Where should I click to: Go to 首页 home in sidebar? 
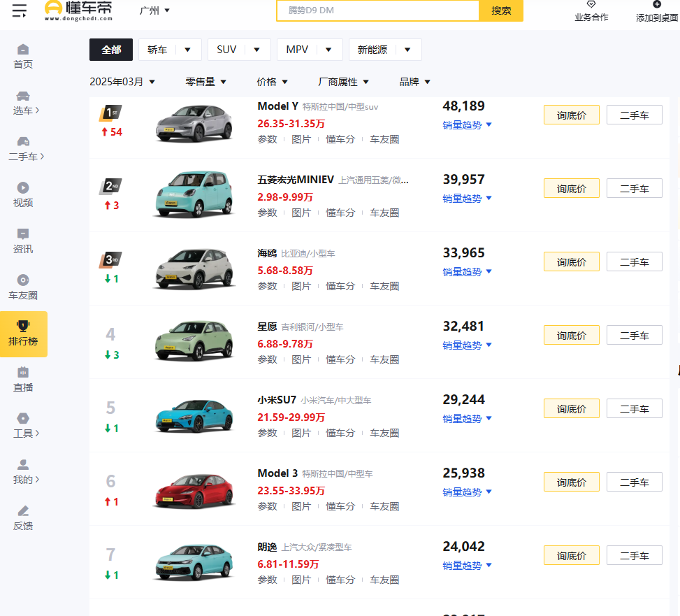pos(23,57)
